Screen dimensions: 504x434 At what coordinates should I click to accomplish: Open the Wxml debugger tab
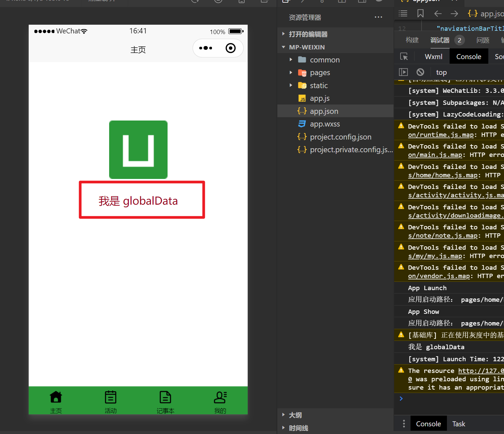pos(434,57)
